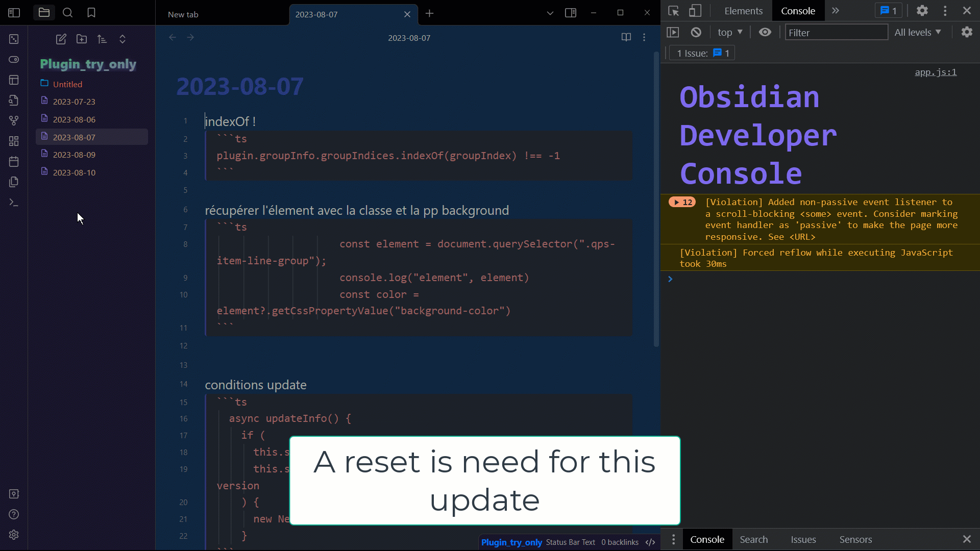Clear the console with the ban icon

click(x=696, y=32)
